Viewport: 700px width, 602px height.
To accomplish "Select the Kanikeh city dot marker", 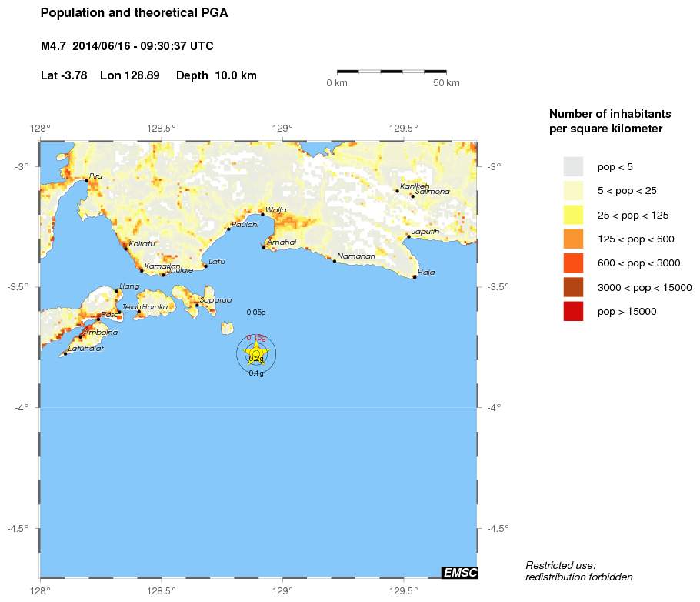I will click(397, 190).
